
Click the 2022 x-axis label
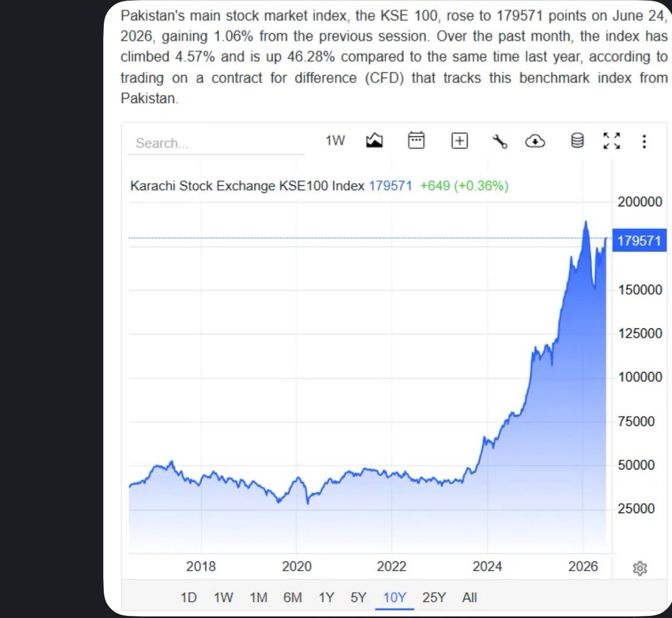(391, 566)
